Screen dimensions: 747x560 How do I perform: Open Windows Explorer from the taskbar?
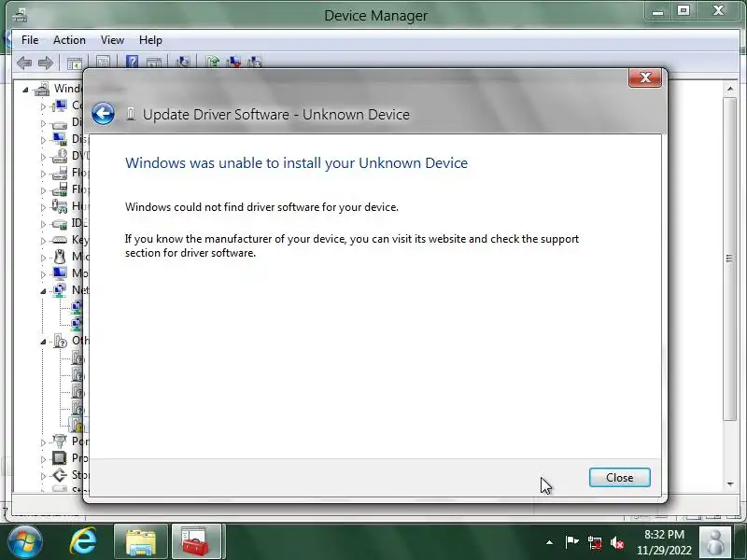(x=141, y=541)
